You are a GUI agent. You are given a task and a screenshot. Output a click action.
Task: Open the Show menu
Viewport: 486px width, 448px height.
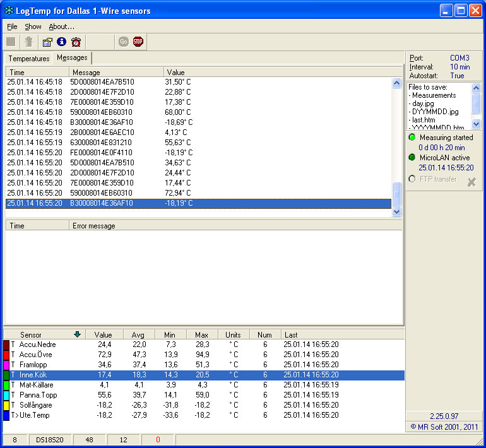(x=33, y=27)
